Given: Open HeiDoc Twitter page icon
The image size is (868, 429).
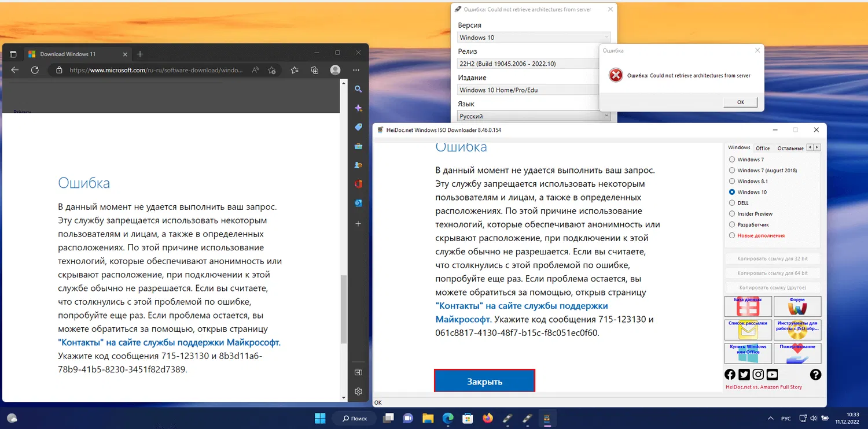Looking at the screenshot, I should coord(744,375).
